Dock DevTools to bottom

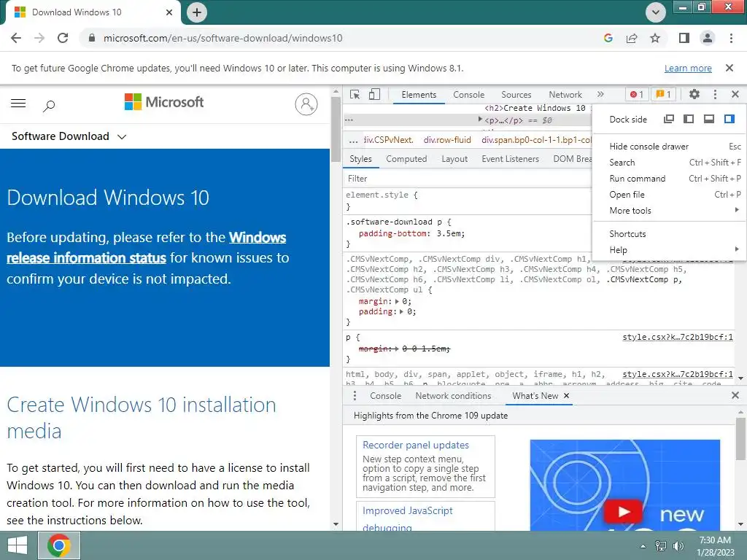click(x=709, y=119)
